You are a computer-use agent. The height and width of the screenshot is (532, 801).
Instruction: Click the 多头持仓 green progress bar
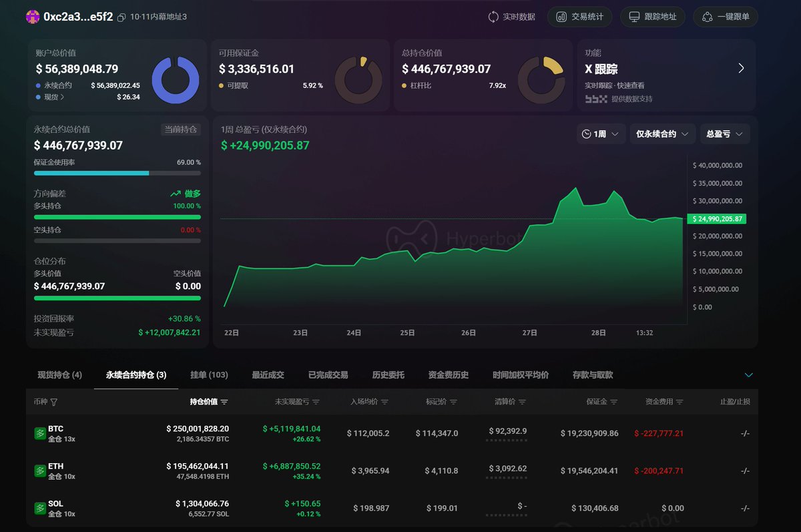pyautogui.click(x=117, y=217)
